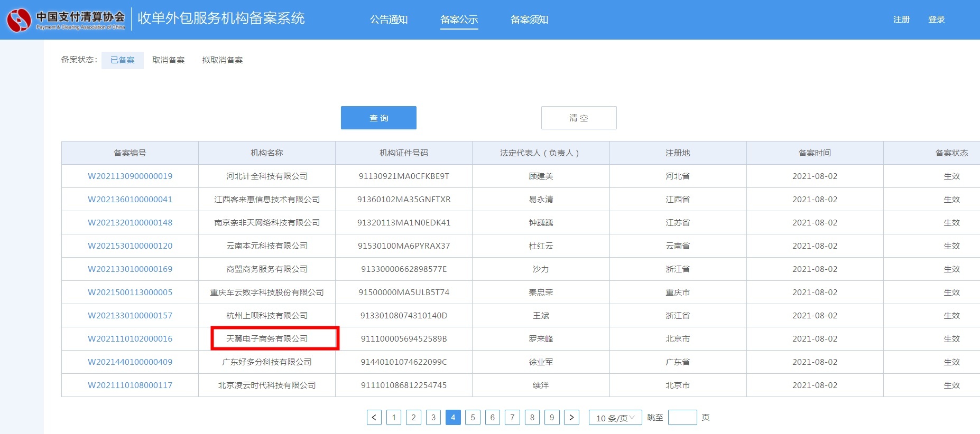
Task: Click 重庆市 registration place cell
Action: click(x=678, y=293)
